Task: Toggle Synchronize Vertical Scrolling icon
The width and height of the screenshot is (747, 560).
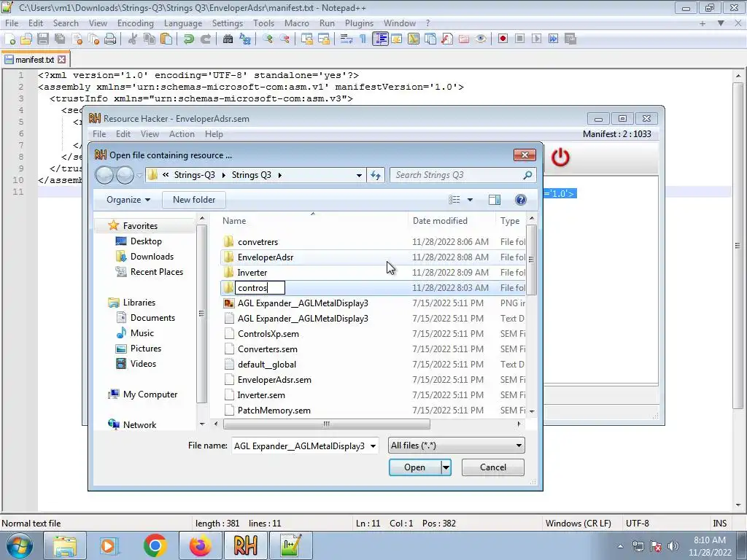Action: [x=307, y=39]
